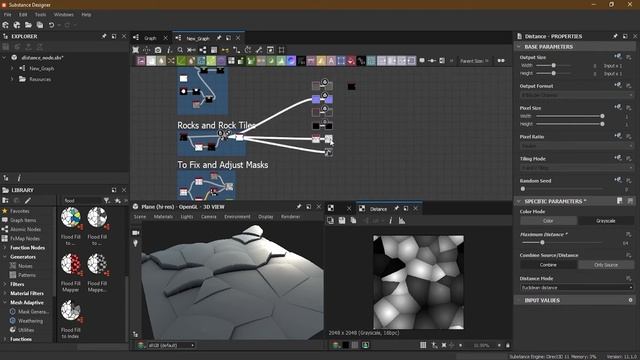Open the Edit menu
This screenshot has height=360, width=640.
[x=23, y=15]
